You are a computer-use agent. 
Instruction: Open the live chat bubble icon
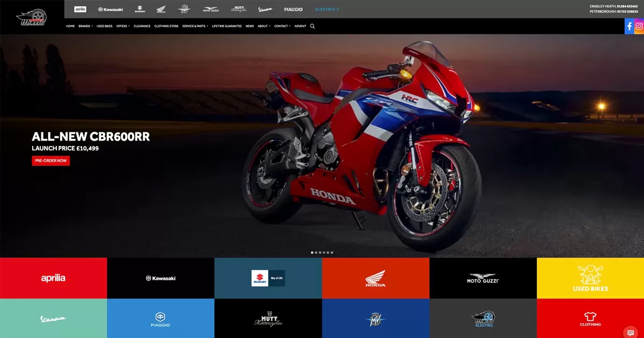click(x=631, y=333)
